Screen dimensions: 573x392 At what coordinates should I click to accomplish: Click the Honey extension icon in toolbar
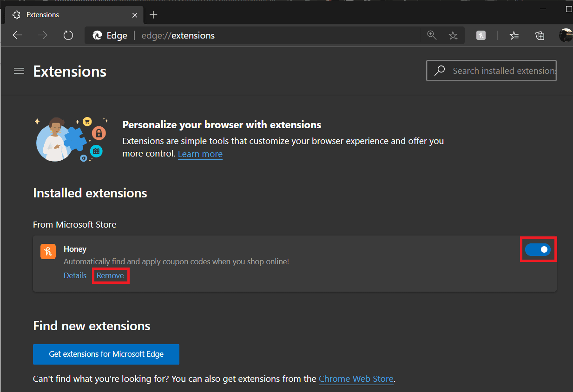(481, 35)
